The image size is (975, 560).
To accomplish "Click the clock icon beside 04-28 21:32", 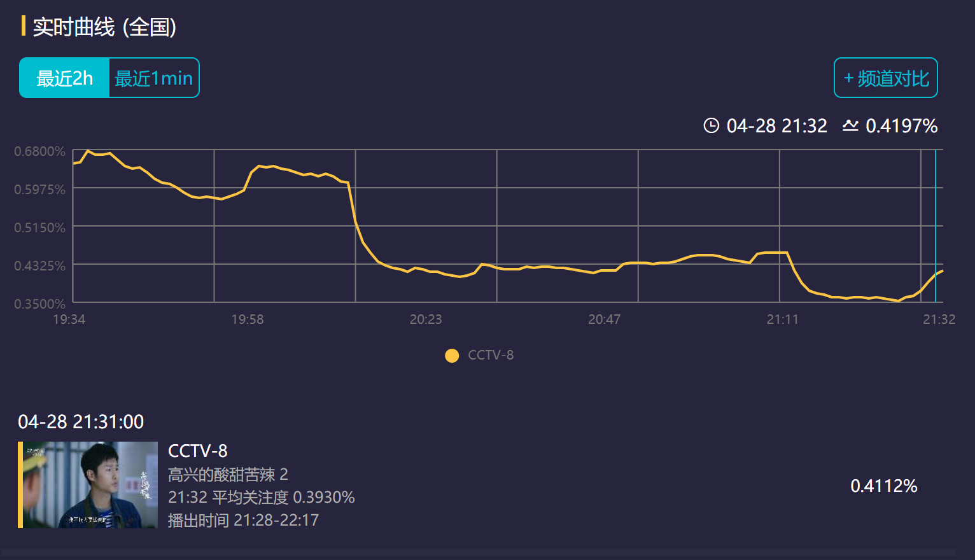I will tap(711, 125).
